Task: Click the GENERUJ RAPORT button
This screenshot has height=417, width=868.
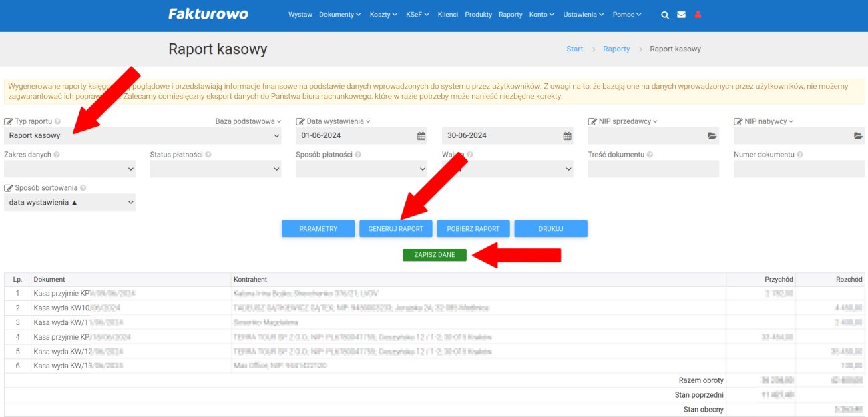Action: coord(396,229)
